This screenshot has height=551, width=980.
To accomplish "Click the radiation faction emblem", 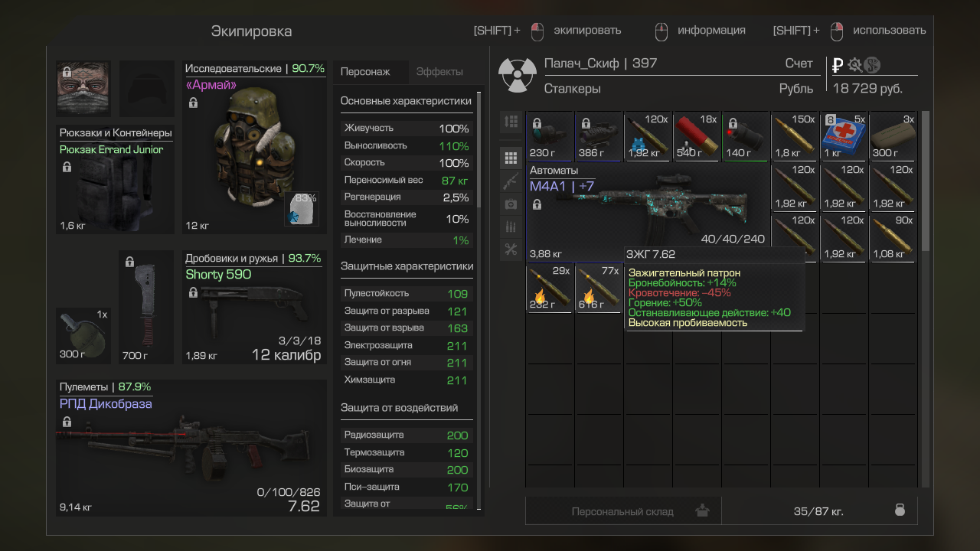I will [518, 75].
